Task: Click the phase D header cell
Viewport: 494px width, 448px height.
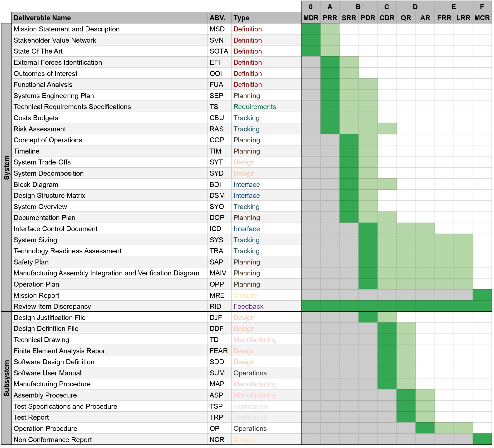Action: [415, 7]
